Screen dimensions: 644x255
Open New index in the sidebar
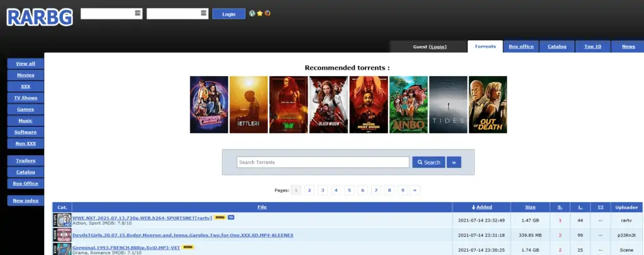point(25,200)
